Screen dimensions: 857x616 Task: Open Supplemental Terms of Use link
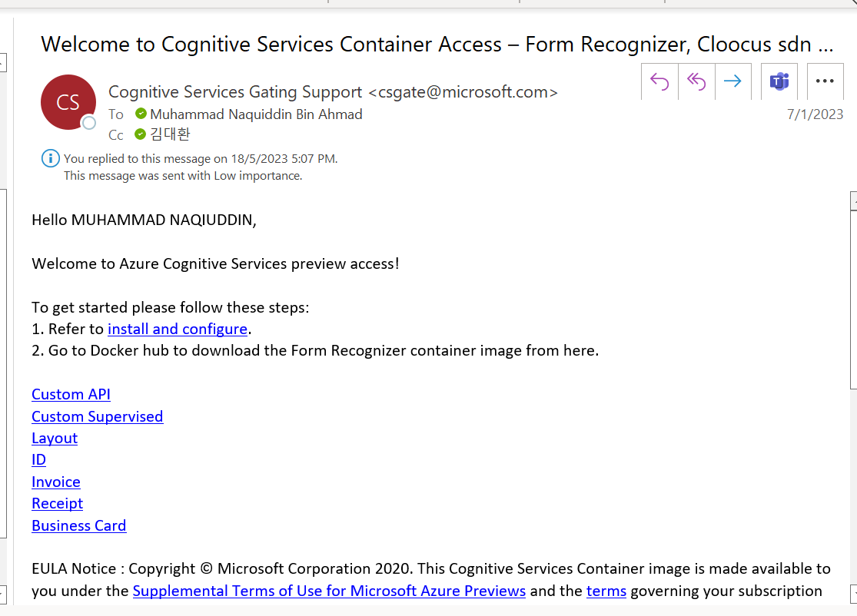329,591
